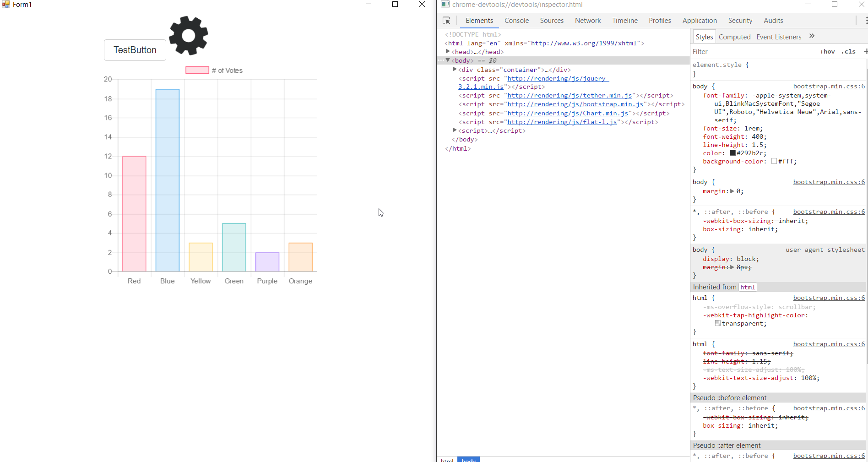
Task: Expand the margin 0 shorthand property
Action: [732, 191]
